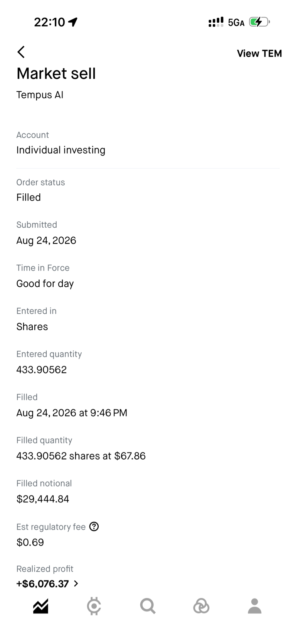The width and height of the screenshot is (296, 644).
Task: Tap the filled quantity shares line
Action: 81,456
